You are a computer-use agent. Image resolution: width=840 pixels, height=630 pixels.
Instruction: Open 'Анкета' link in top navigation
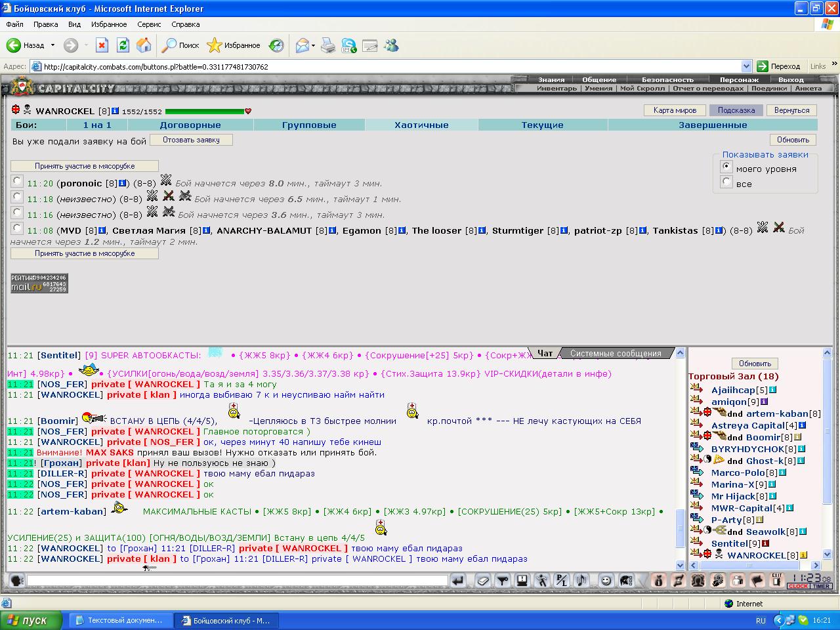[808, 89]
